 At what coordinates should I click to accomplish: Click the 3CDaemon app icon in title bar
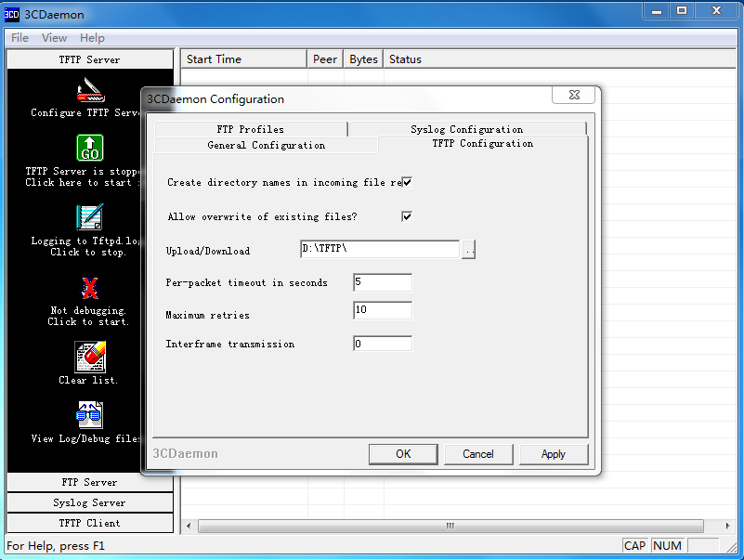(x=11, y=15)
